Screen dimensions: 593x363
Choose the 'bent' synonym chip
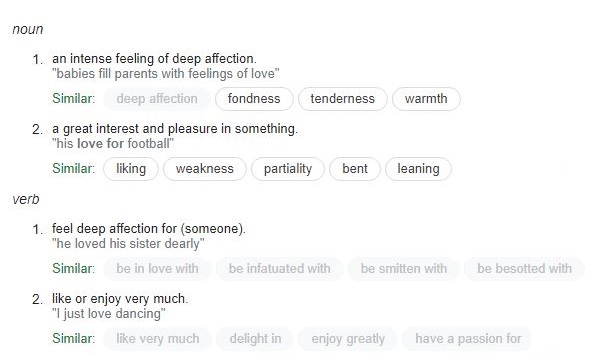(x=355, y=169)
